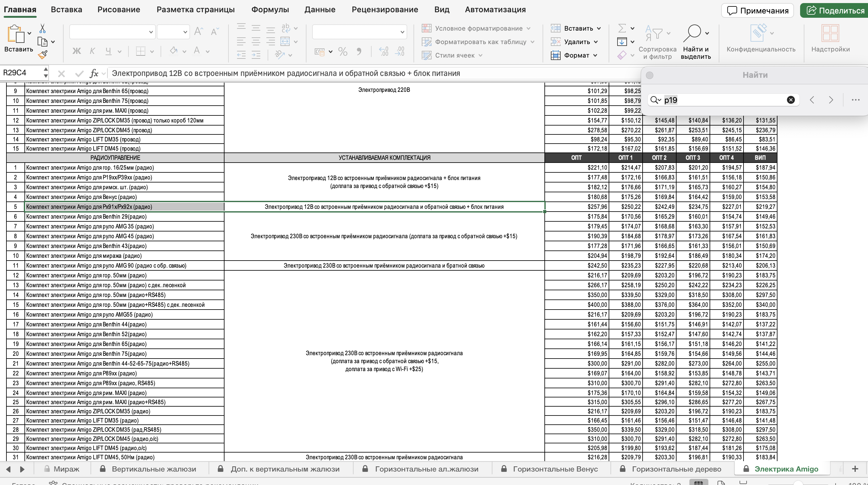Screen dimensions: 868x485
Task: Open the font name combo box
Action: pos(112,32)
